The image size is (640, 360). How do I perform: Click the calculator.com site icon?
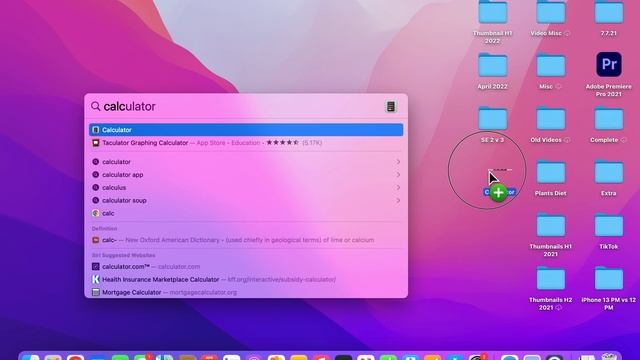point(96,267)
